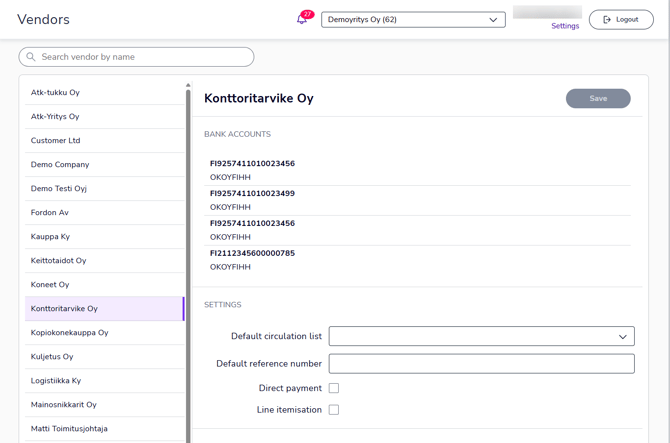Open the Settings link

tap(565, 26)
